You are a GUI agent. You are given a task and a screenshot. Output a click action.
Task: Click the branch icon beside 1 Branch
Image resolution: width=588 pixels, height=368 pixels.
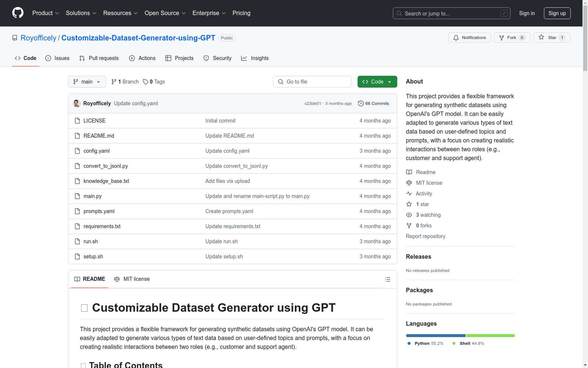(x=114, y=82)
